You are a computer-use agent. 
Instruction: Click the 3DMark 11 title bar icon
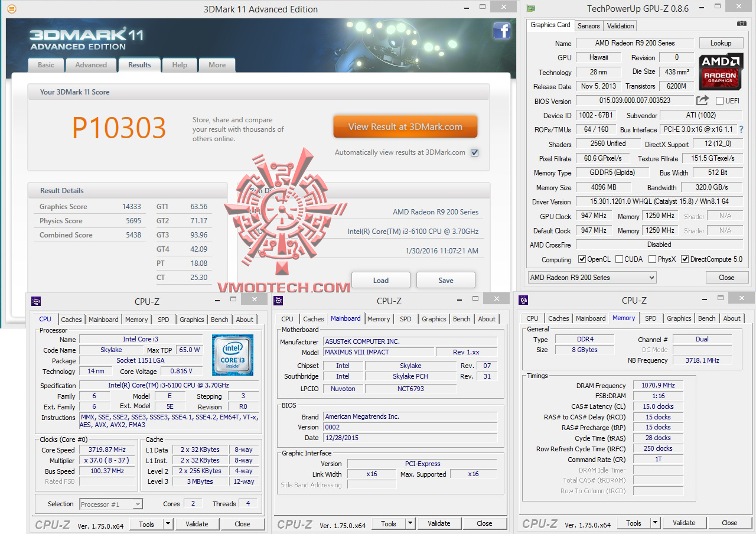pyautogui.click(x=12, y=9)
